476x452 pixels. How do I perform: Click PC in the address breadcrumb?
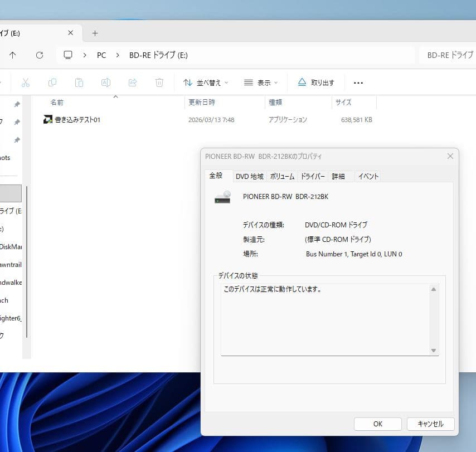[101, 55]
